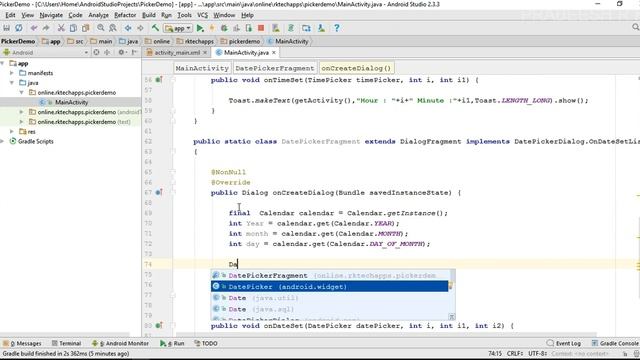Viewport: 640px width, 360px height.
Task: Collapse online.rktechapps.pickerdemo main package
Action: tap(22, 93)
